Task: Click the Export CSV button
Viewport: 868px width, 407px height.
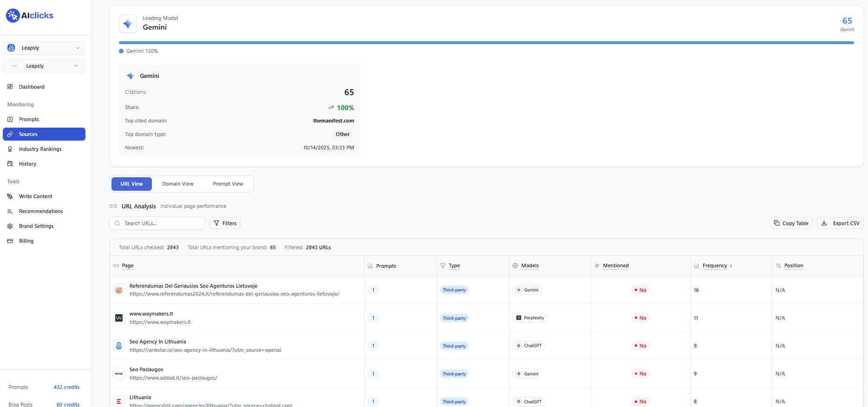Action: (x=840, y=223)
